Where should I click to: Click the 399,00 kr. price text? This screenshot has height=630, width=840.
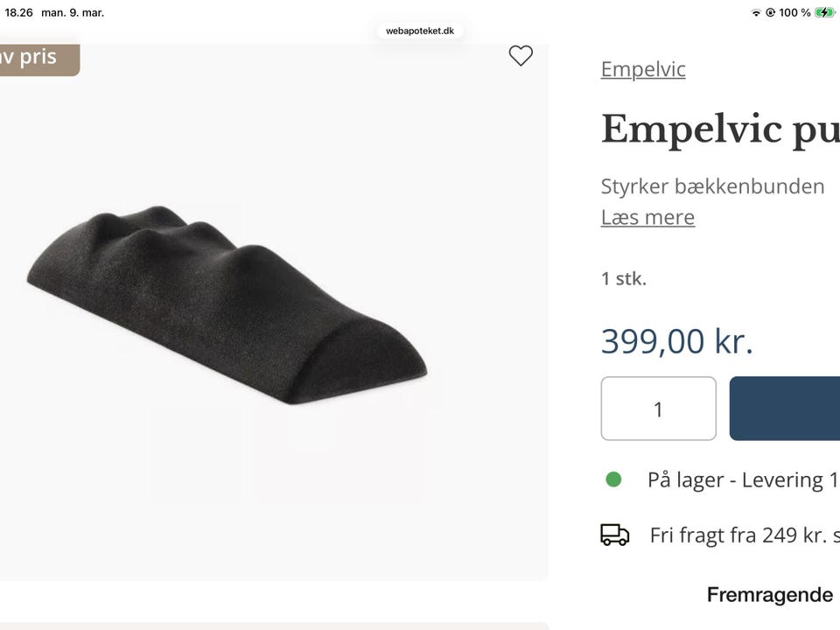(676, 341)
